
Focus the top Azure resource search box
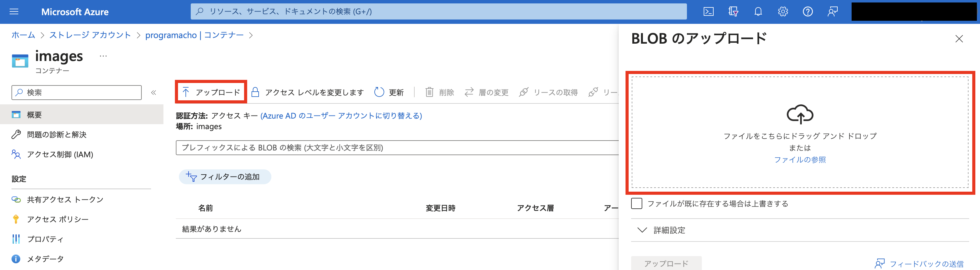tap(439, 11)
